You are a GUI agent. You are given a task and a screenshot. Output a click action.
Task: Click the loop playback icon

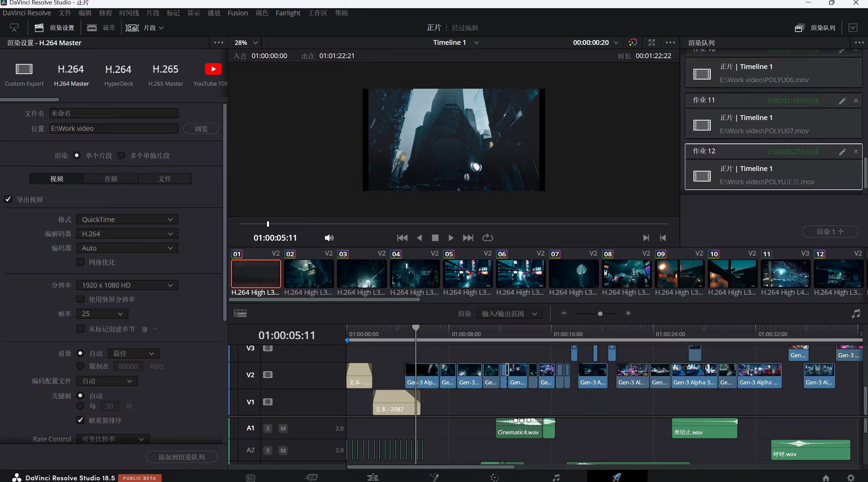487,238
